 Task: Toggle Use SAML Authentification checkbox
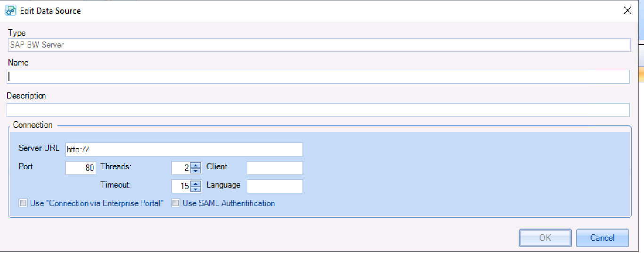[x=175, y=204]
